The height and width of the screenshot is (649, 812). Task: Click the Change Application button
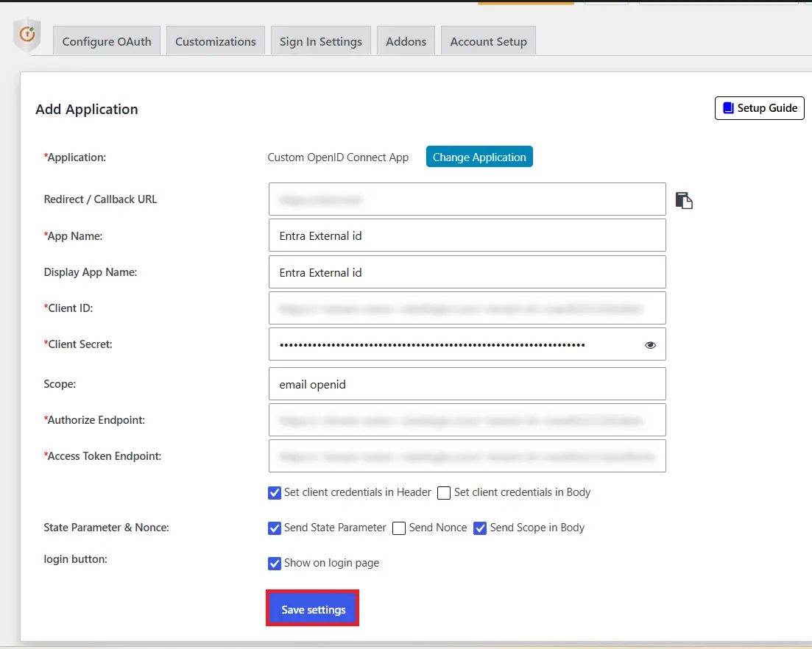tap(479, 157)
